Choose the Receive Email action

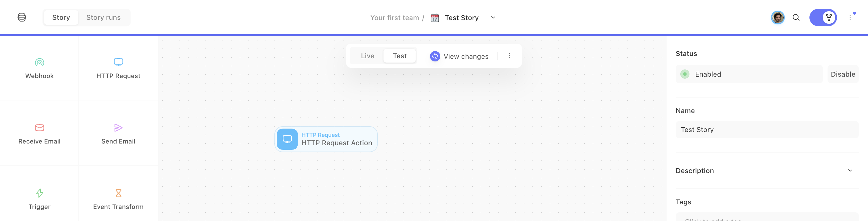[39, 134]
